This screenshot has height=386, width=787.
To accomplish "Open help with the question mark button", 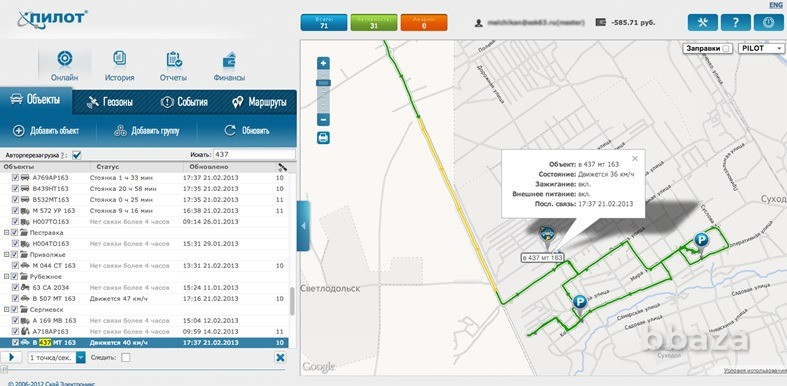I will [x=735, y=22].
